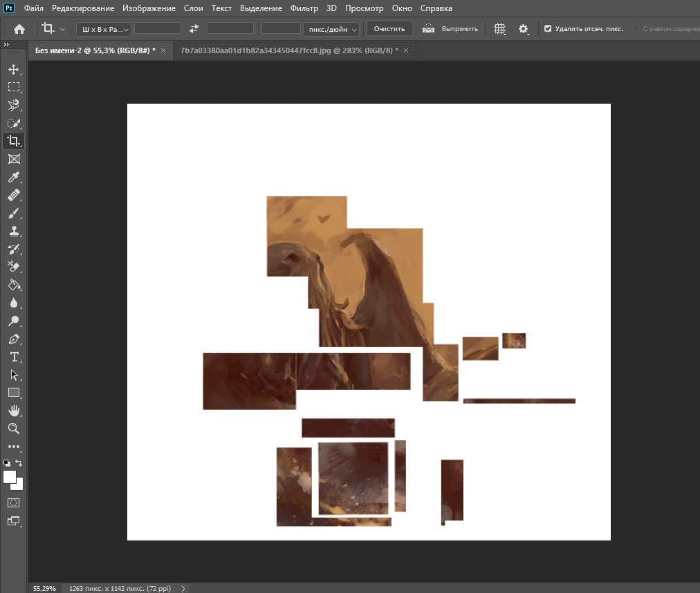Toggle the Удалить отсеч. пикс. checkbox
Viewport: 700px width, 593px height.
click(x=548, y=28)
